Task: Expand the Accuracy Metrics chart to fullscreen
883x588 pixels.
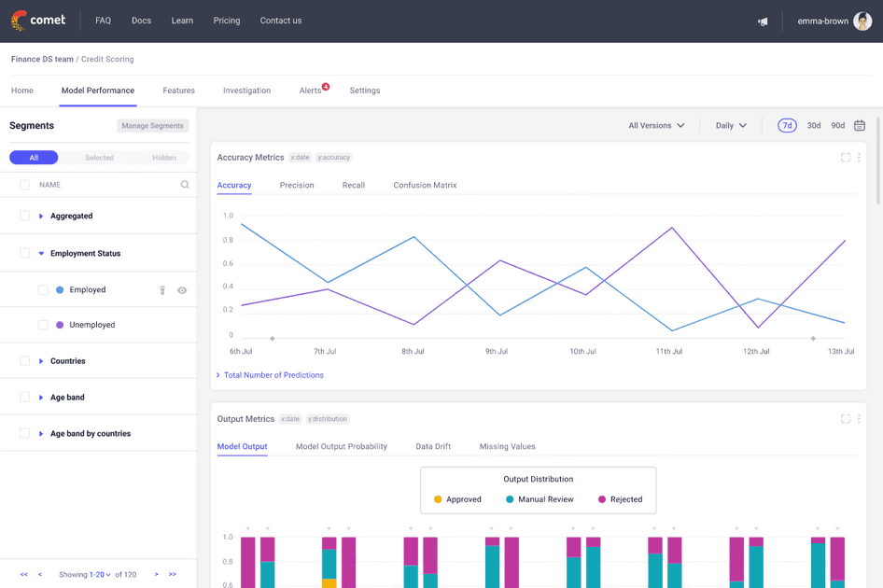Action: click(845, 158)
